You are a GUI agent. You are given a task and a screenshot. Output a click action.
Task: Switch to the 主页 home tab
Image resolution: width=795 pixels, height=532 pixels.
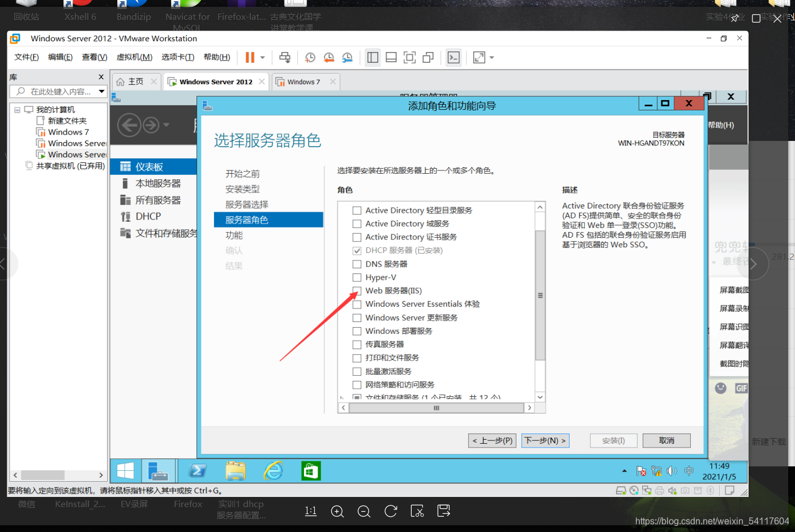coord(136,82)
